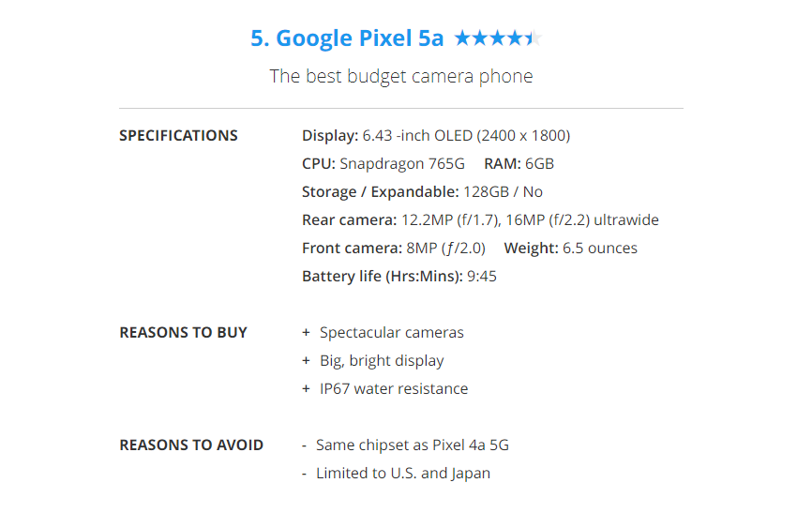Viewport: 812px width, 513px height.
Task: Click the half-filled fifth rating star
Action: click(534, 38)
